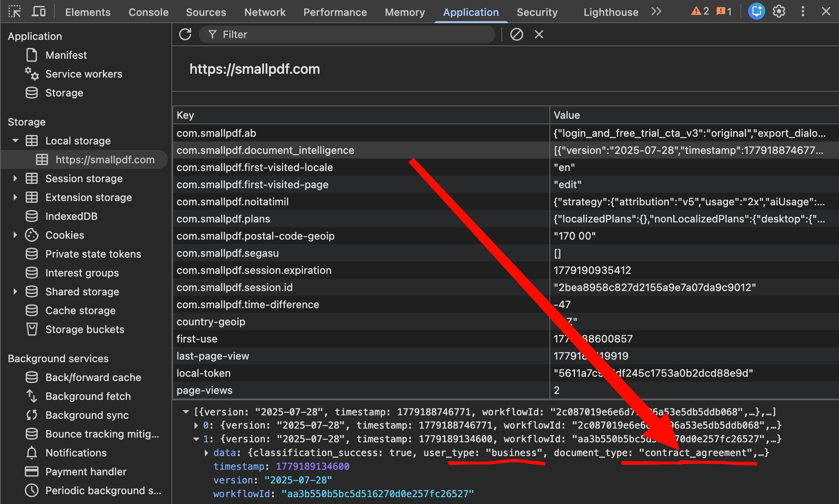Open Notifications background service
Image resolution: width=839 pixels, height=504 pixels.
pos(76,453)
